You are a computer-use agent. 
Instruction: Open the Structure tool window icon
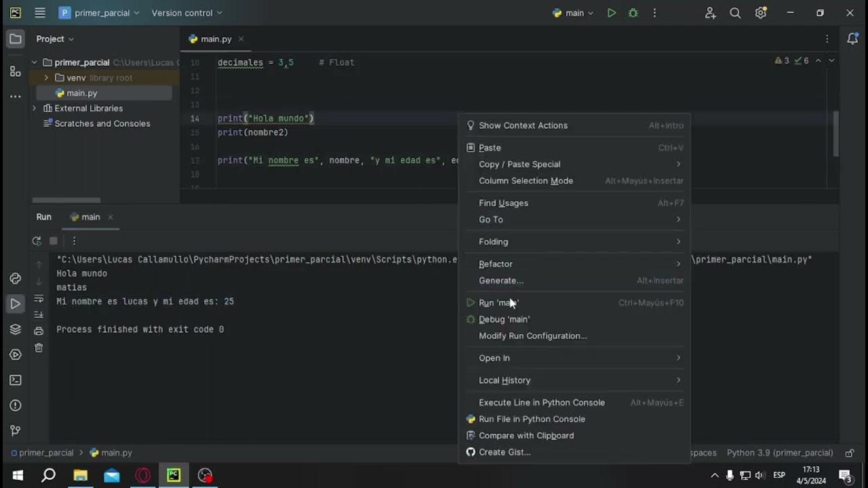[15, 71]
